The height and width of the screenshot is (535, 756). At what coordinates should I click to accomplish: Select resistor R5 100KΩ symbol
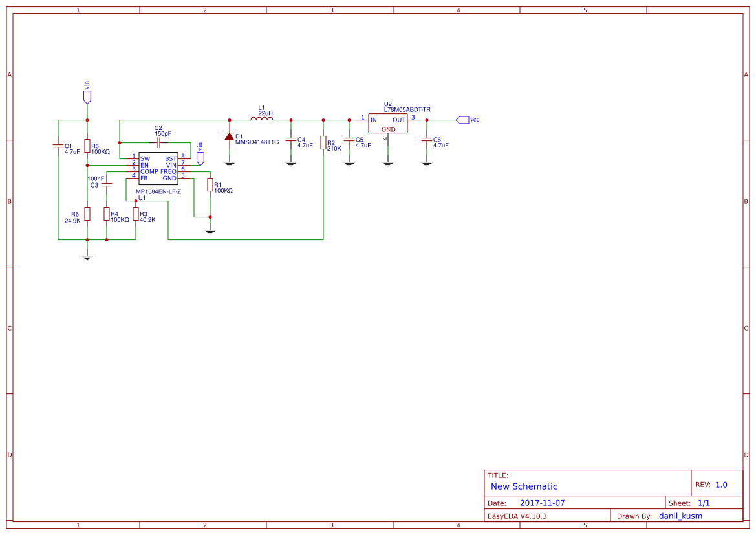[x=86, y=147]
